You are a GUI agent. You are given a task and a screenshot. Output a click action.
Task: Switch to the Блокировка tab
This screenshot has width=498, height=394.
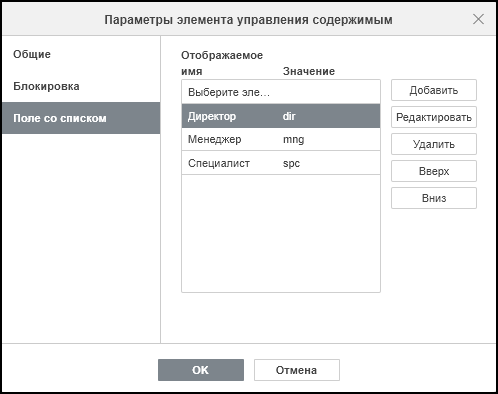coord(81,86)
